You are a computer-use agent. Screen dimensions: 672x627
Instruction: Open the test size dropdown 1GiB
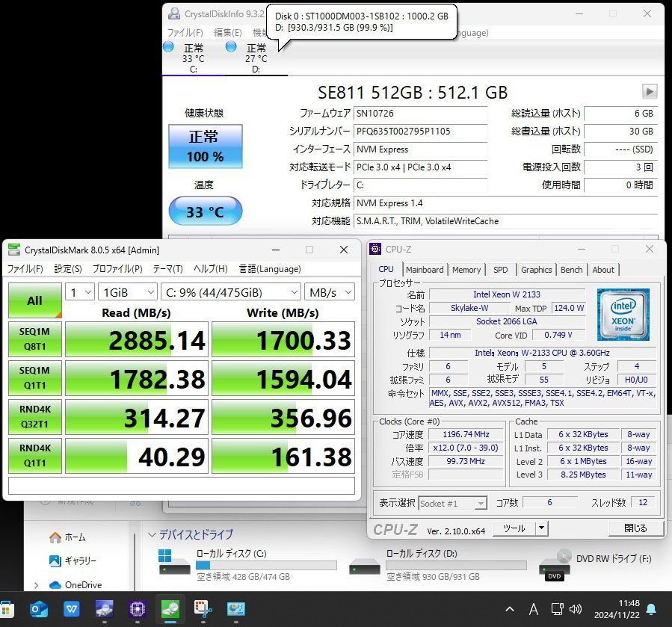[x=127, y=292]
